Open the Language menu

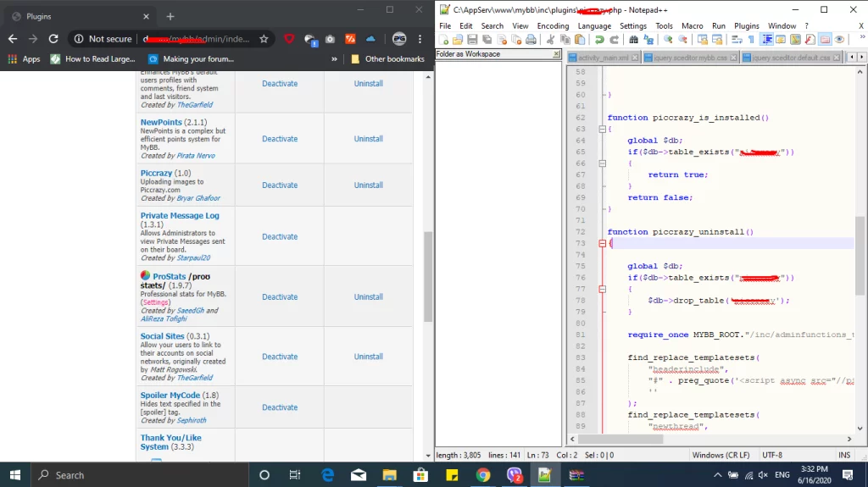click(x=594, y=26)
